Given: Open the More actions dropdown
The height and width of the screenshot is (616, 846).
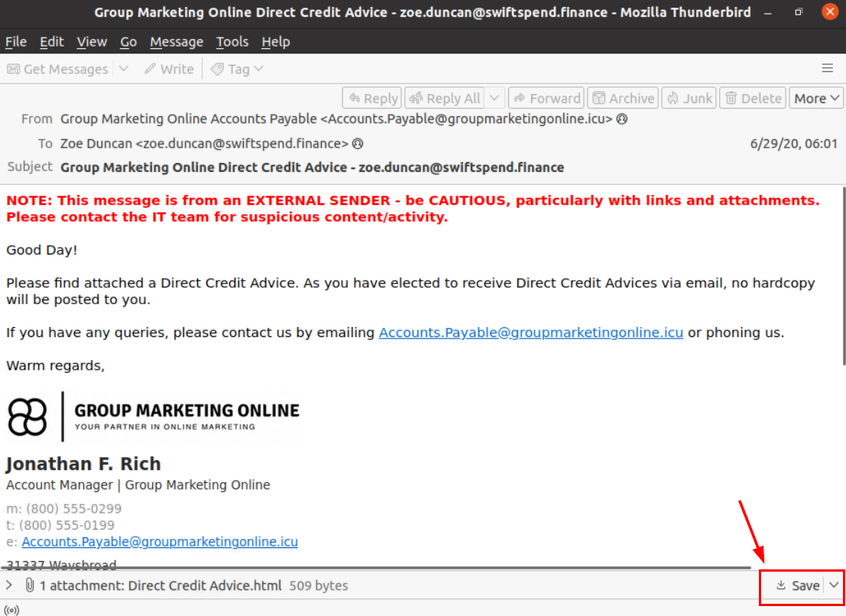Looking at the screenshot, I should pyautogui.click(x=816, y=98).
